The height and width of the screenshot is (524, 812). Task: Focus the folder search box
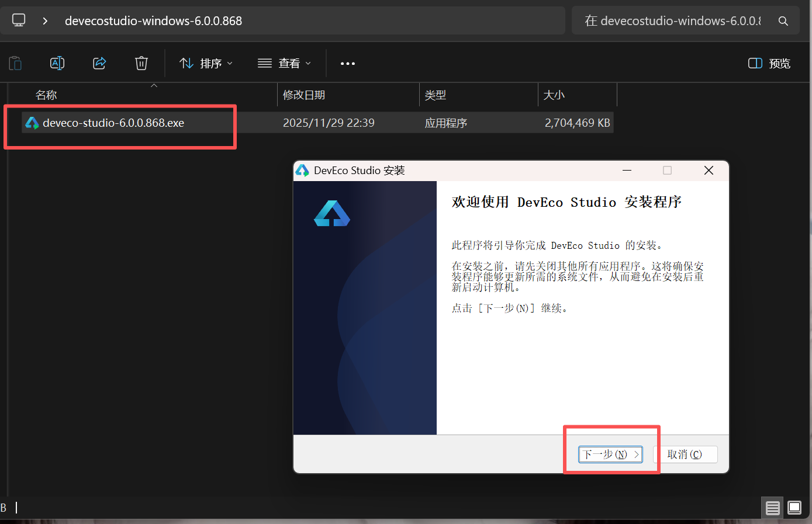[685, 21]
